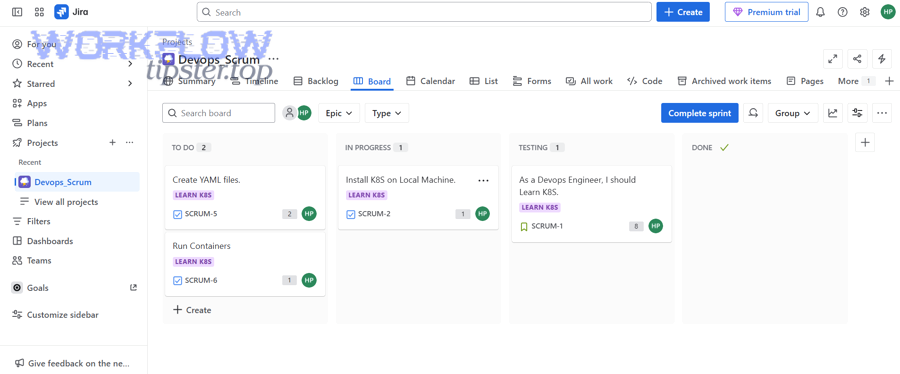
Task: Open the Type filter dropdown
Action: coord(387,113)
